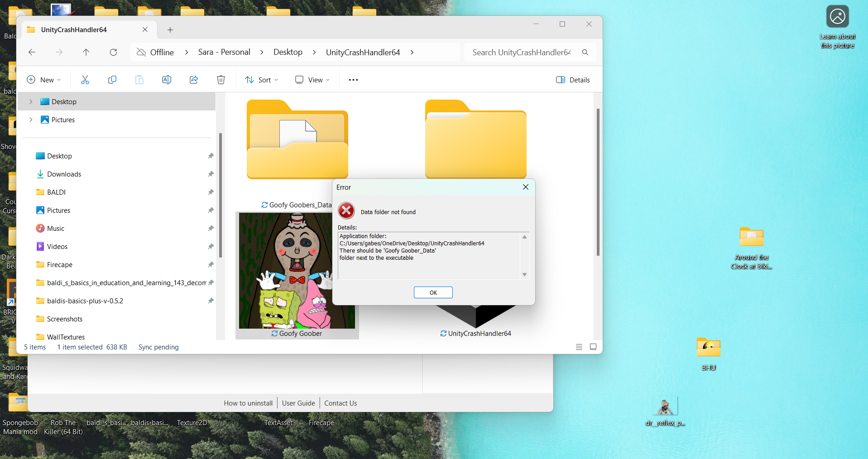868x459 pixels.
Task: Go back with the left arrow
Action: [32, 52]
